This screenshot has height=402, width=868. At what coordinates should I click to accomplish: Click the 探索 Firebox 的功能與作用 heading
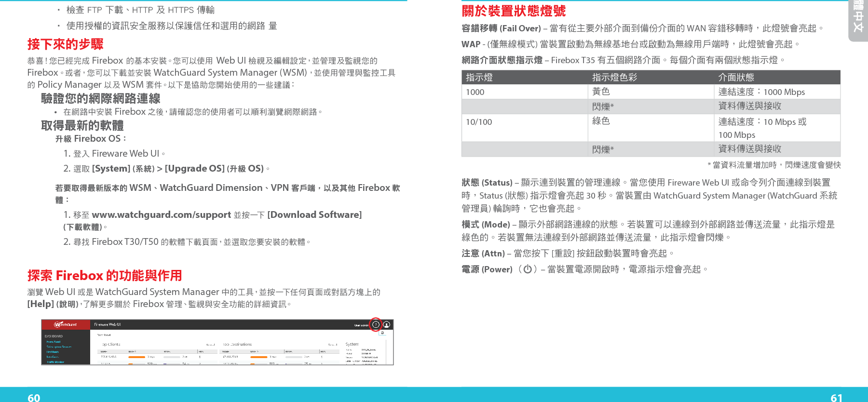[x=105, y=276]
